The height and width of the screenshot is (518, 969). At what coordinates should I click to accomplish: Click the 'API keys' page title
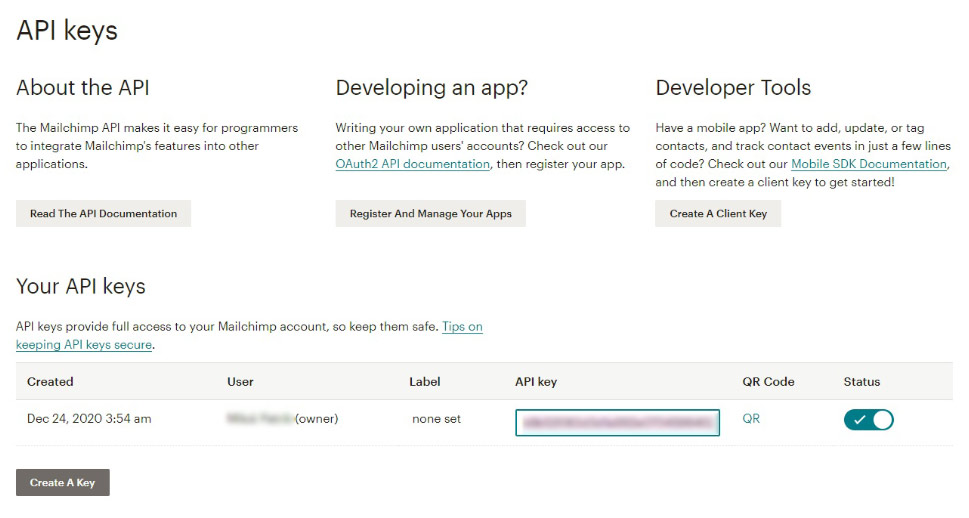[67, 30]
